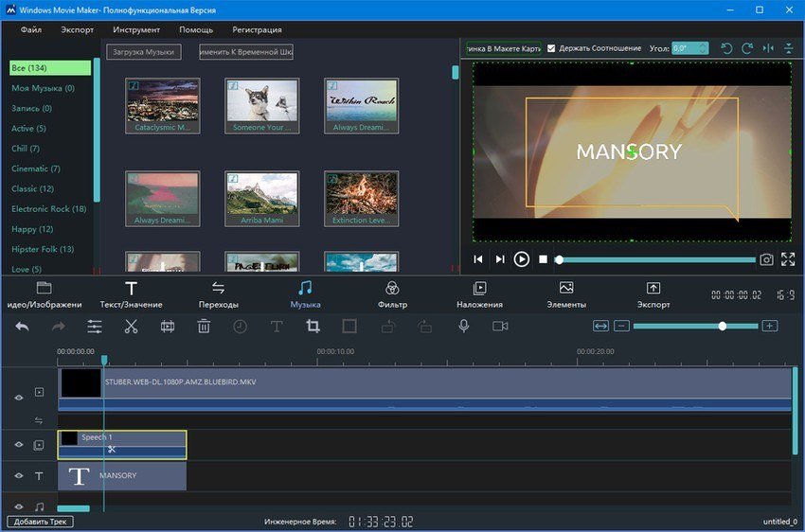Enter fullscreen preview mode
This screenshot has height=532, width=805.
pos(788,259)
